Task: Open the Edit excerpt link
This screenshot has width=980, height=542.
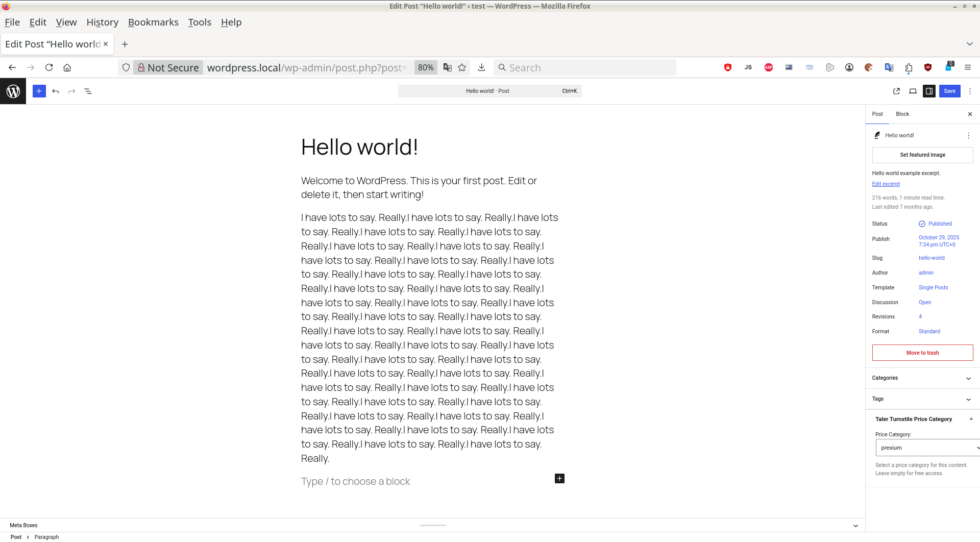Action: tap(886, 184)
